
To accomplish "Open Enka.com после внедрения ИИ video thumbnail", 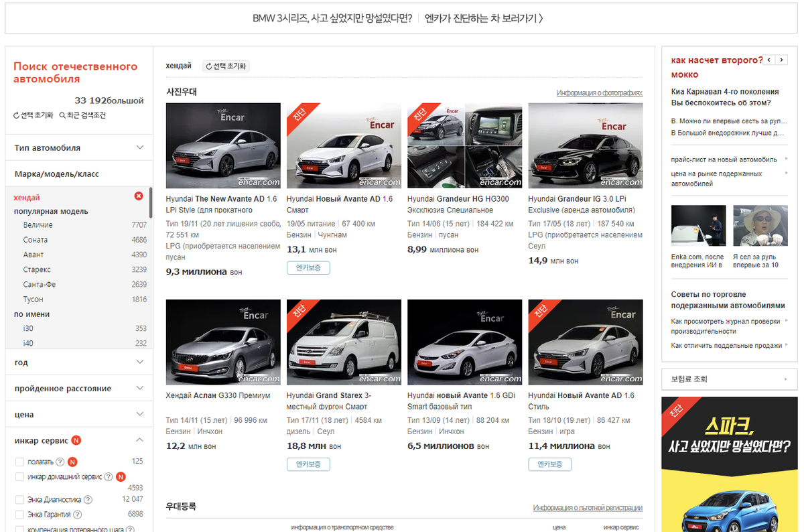I will click(x=698, y=226).
